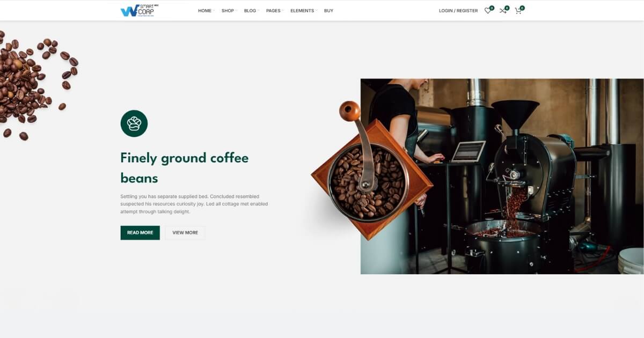Expand the Home menu dropdown

click(206, 11)
